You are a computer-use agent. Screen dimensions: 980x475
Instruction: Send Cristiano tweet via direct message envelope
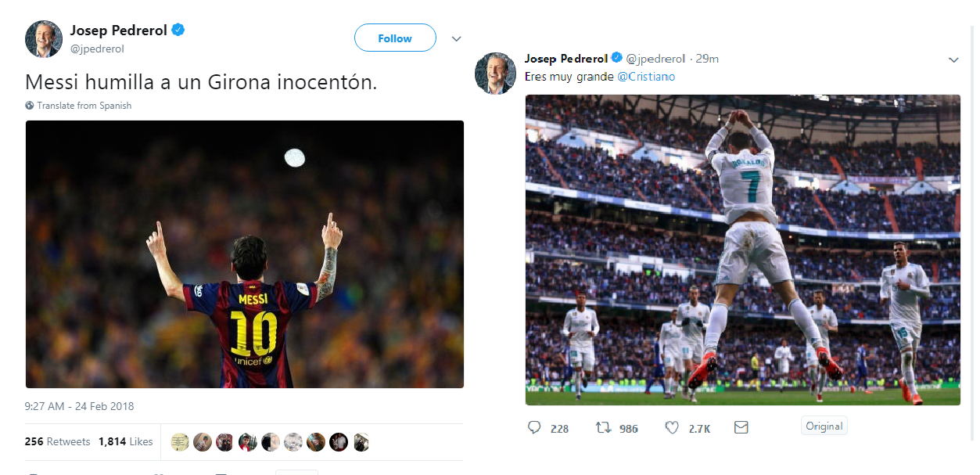741,427
